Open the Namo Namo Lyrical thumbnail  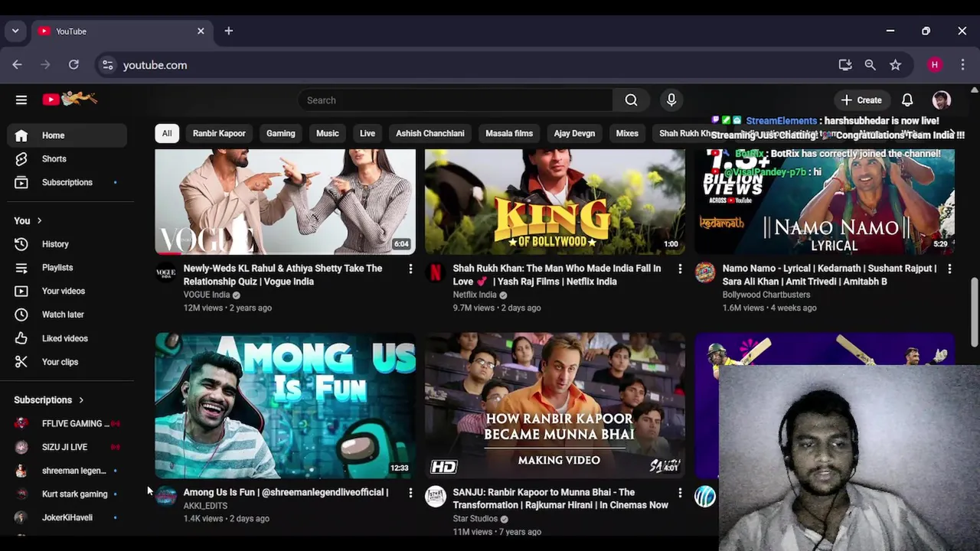click(825, 201)
